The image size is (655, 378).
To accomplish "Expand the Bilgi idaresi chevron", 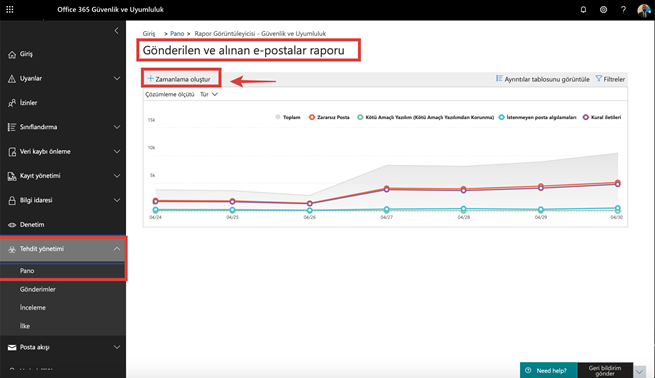I will pos(117,200).
